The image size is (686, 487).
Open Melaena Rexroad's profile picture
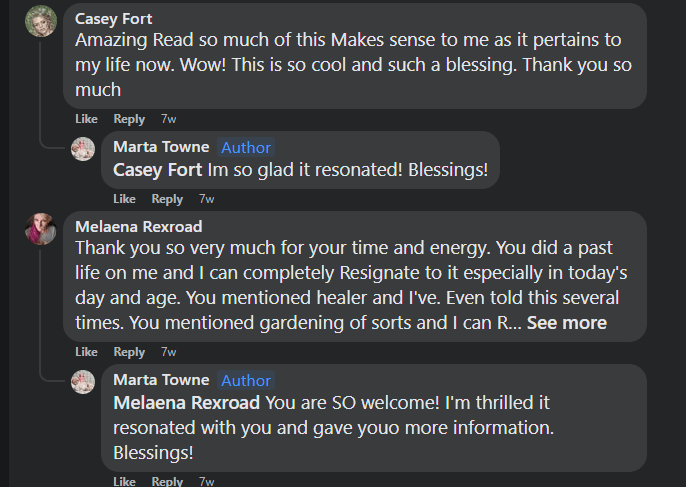click(x=41, y=229)
